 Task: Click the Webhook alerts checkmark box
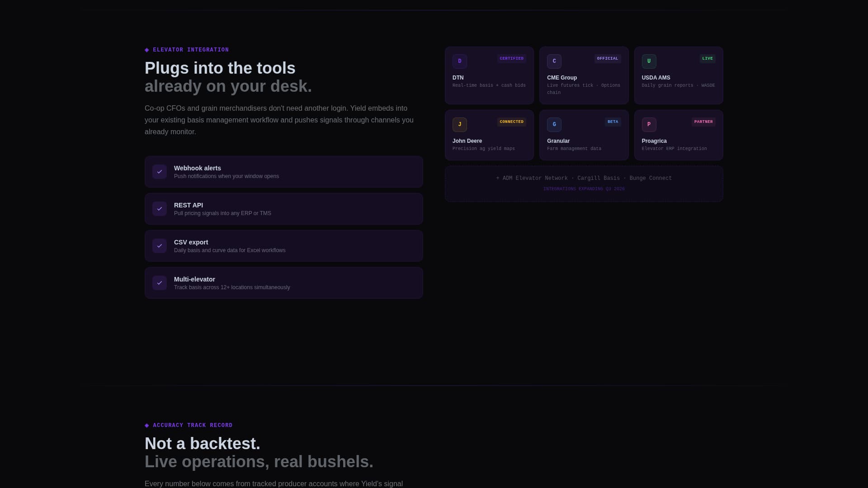160,172
